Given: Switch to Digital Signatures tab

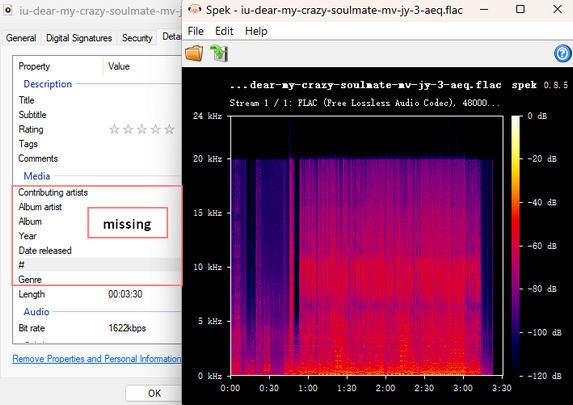Looking at the screenshot, I should [79, 38].
